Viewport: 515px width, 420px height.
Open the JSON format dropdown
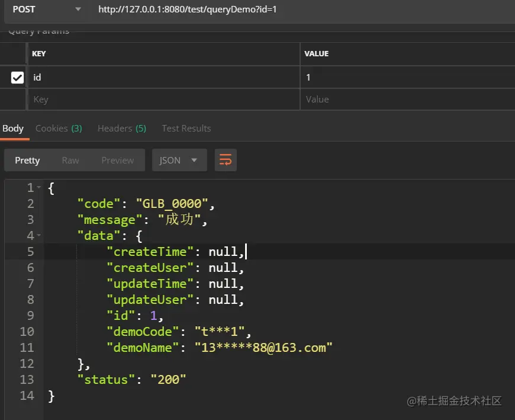point(179,160)
